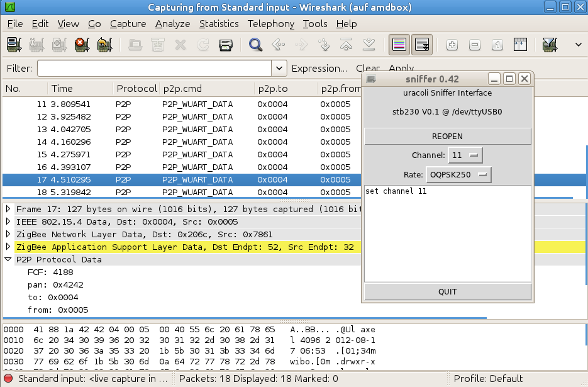Screen dimensions: 588x387
Task: Click the list capture interfaces icon
Action: point(14,45)
